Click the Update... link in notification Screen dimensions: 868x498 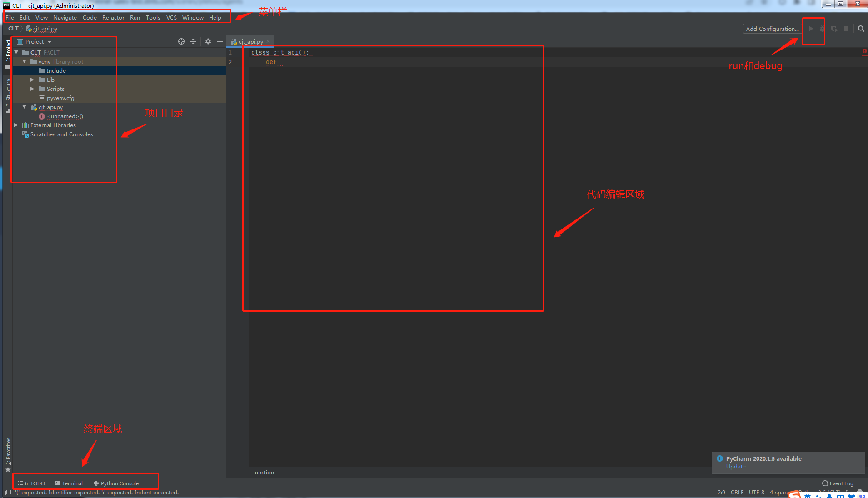(x=738, y=467)
